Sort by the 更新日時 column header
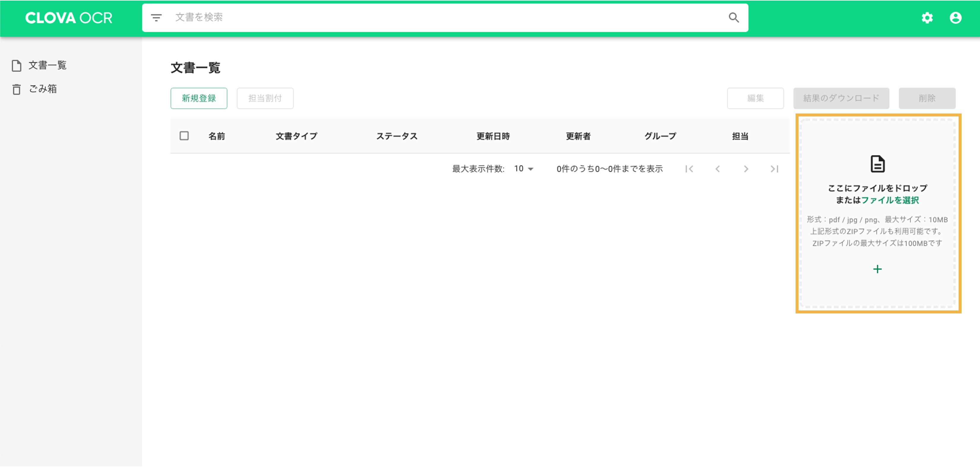Viewport: 980px width, 467px height. click(493, 136)
